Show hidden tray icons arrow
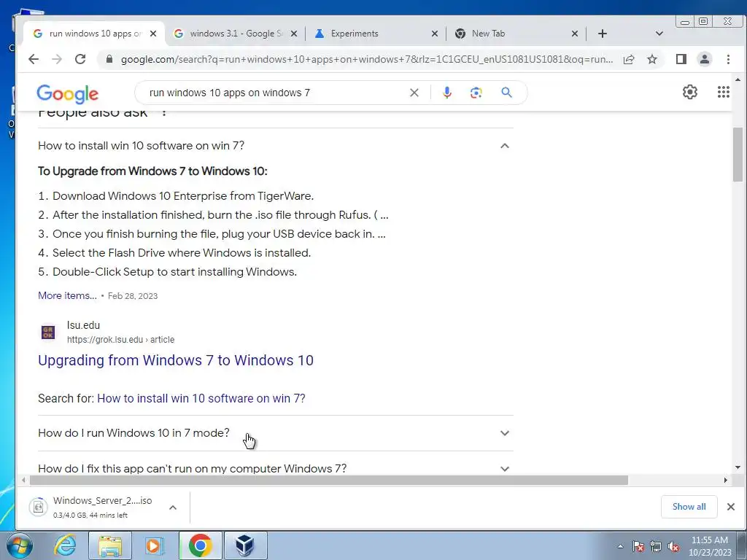This screenshot has width=747, height=560. [620, 546]
